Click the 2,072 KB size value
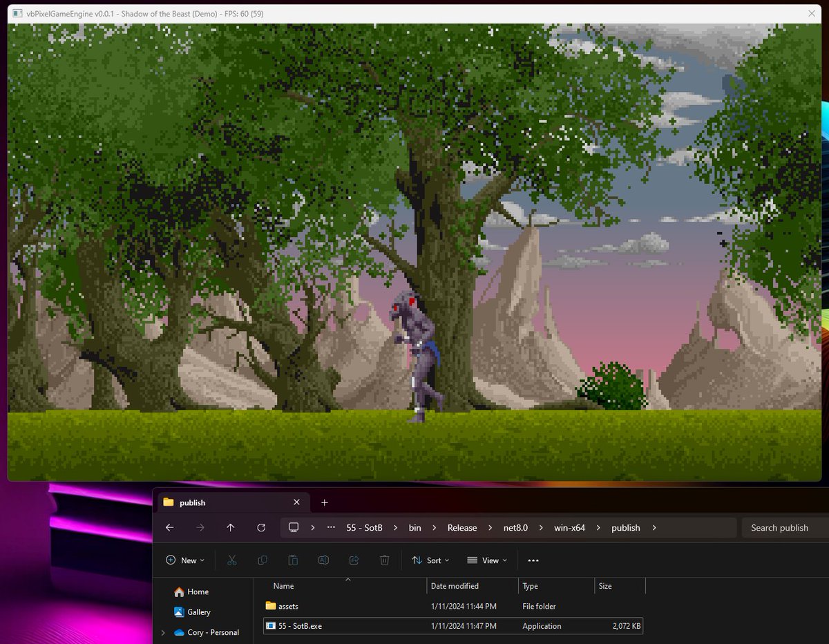This screenshot has width=829, height=644. (x=627, y=626)
